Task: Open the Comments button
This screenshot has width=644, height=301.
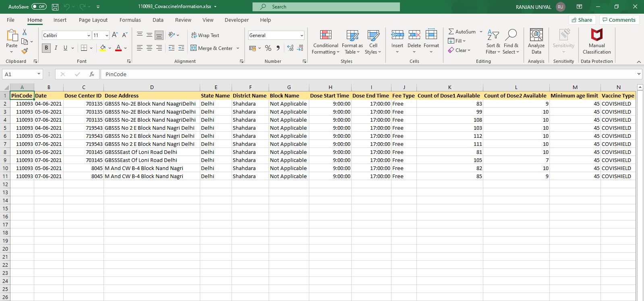Action: coord(619,20)
